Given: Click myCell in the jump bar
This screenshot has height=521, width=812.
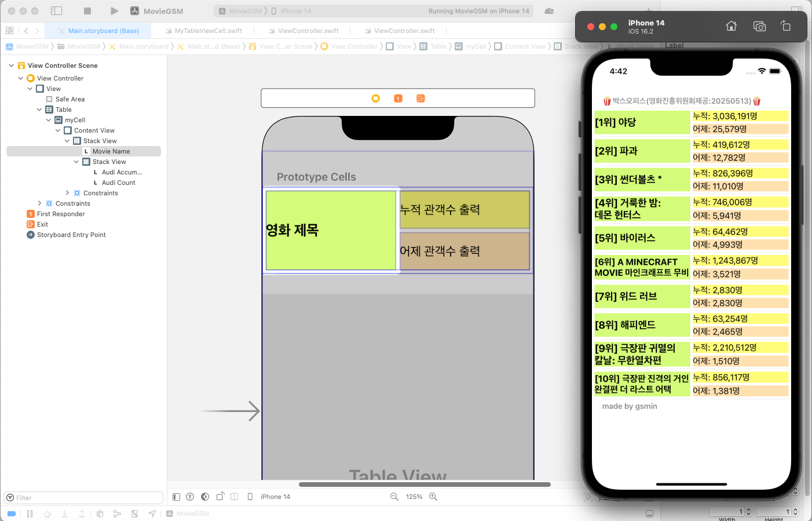Looking at the screenshot, I should point(470,46).
